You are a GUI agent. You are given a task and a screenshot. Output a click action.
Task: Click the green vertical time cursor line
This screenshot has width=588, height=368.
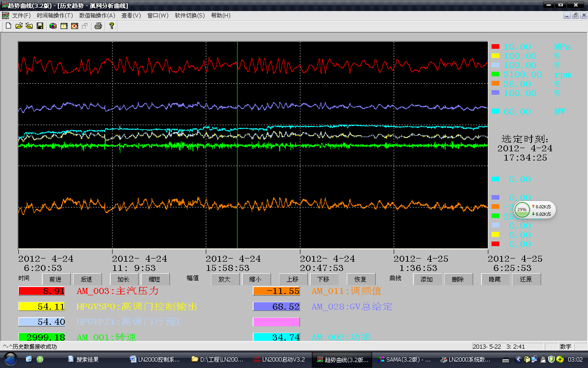pyautogui.click(x=237, y=145)
